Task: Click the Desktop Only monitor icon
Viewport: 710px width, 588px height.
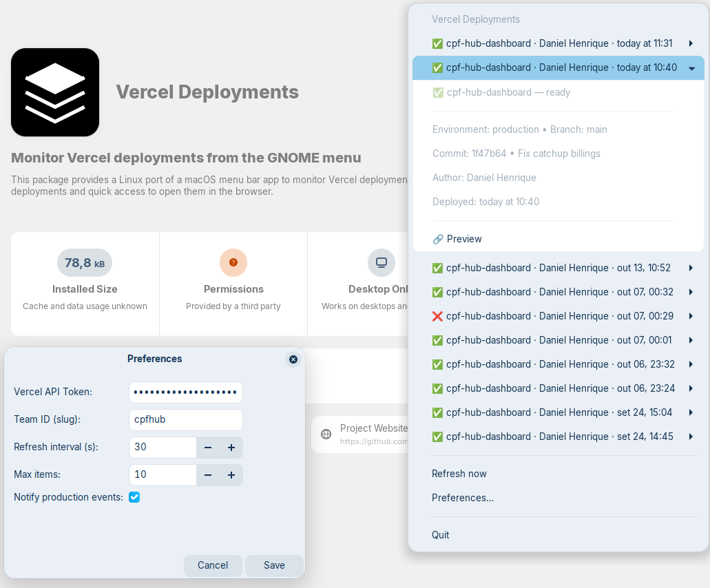Action: click(x=381, y=262)
